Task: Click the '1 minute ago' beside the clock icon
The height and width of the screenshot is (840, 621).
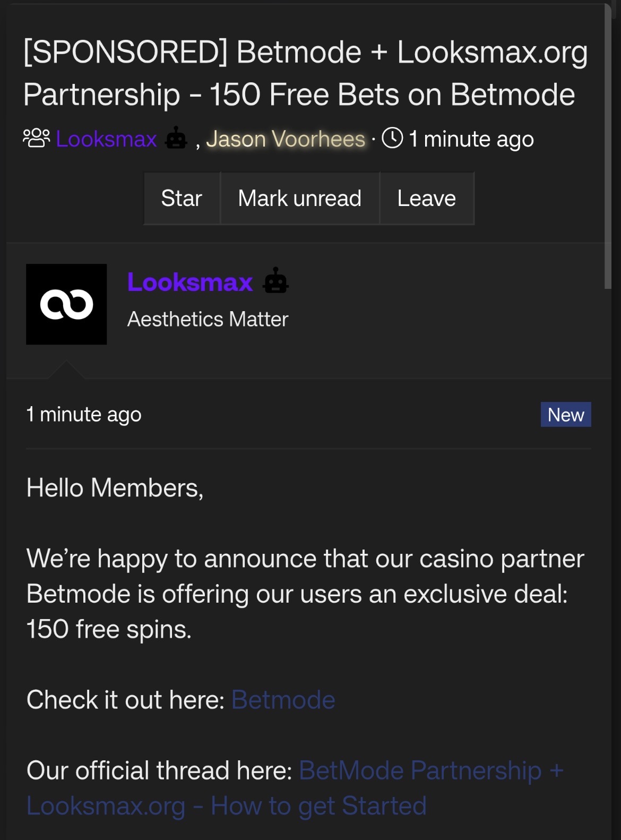Action: 471,139
